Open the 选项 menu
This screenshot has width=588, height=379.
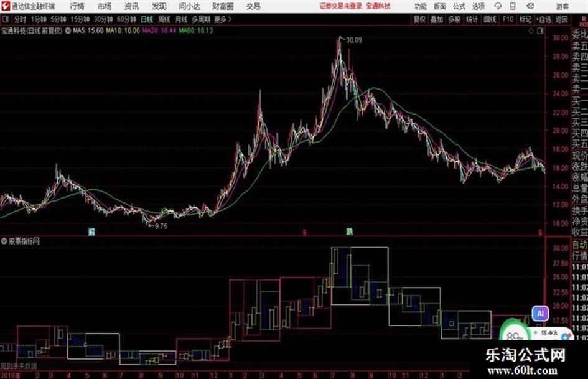(478, 6)
